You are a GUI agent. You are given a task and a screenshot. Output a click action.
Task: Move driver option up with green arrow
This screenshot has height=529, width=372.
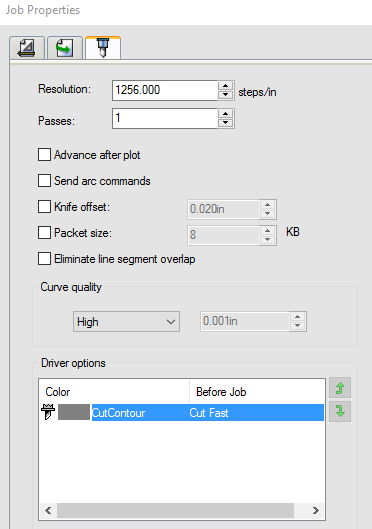click(340, 388)
